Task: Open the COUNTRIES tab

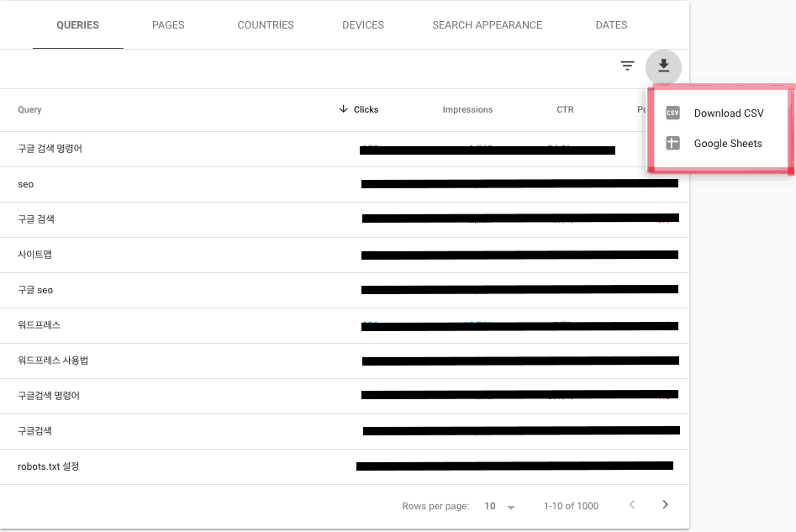Action: (x=265, y=24)
